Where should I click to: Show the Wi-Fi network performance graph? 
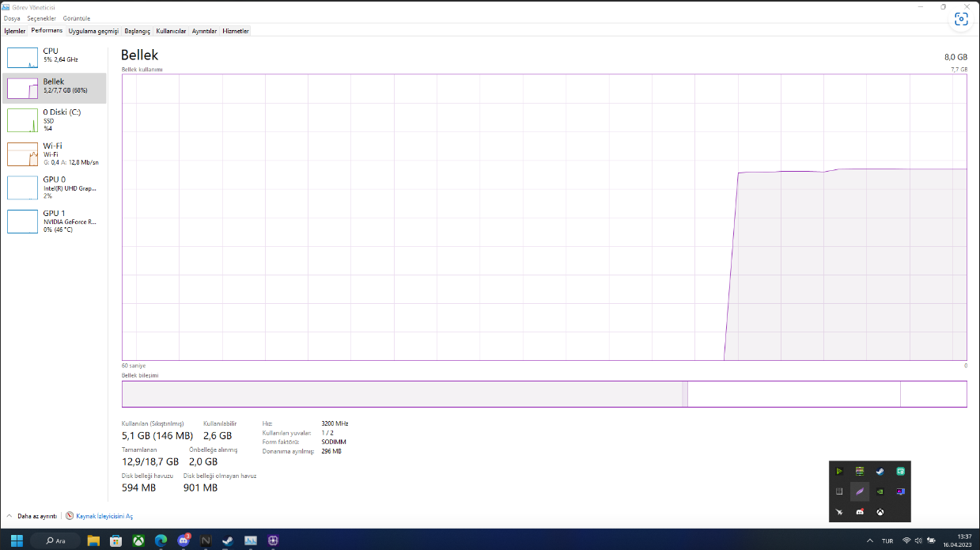[x=55, y=154]
